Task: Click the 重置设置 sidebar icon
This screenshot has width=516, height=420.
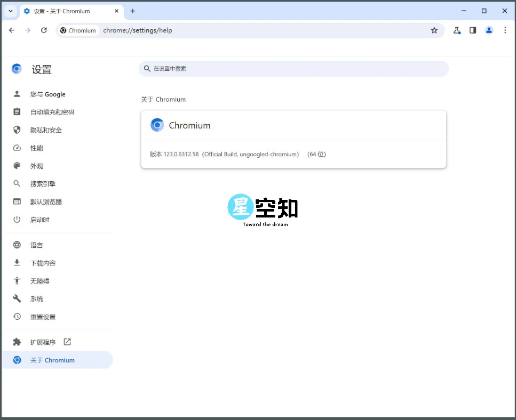Action: (17, 317)
